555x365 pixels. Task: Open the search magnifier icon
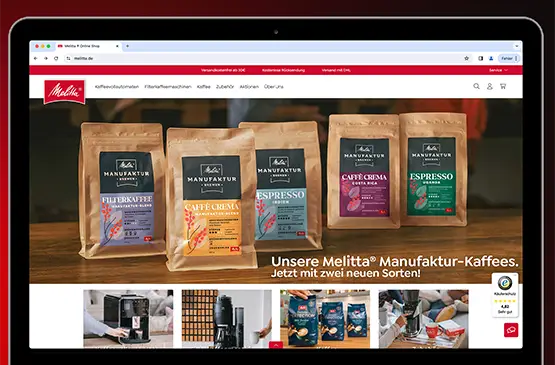tap(476, 86)
